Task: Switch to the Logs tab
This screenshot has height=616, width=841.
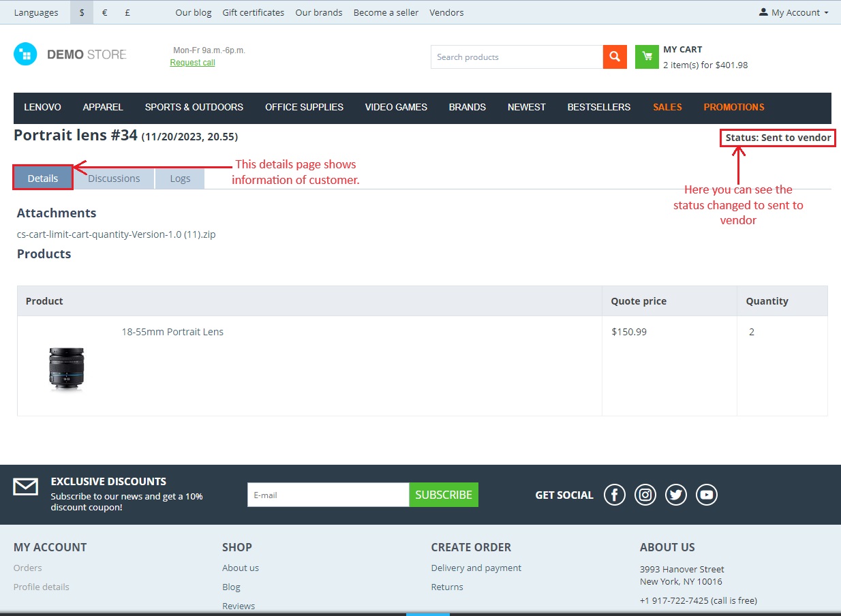Action: [180, 179]
